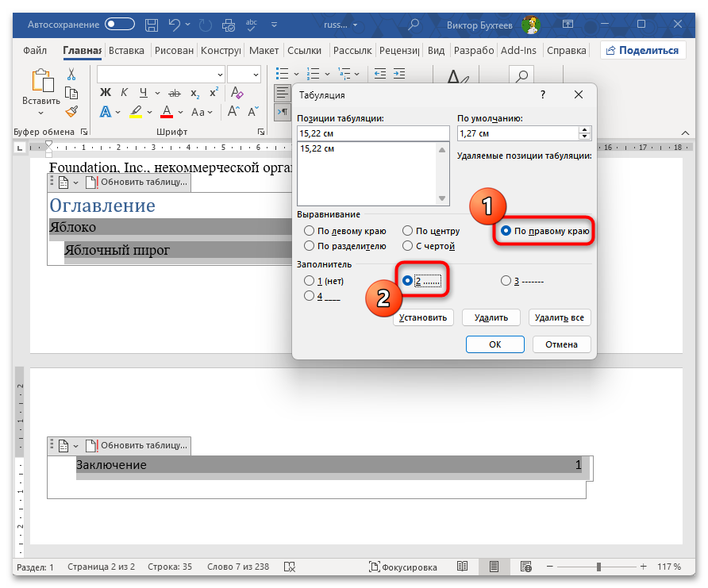Open help question mark in Табуляция dialog

coord(543,94)
